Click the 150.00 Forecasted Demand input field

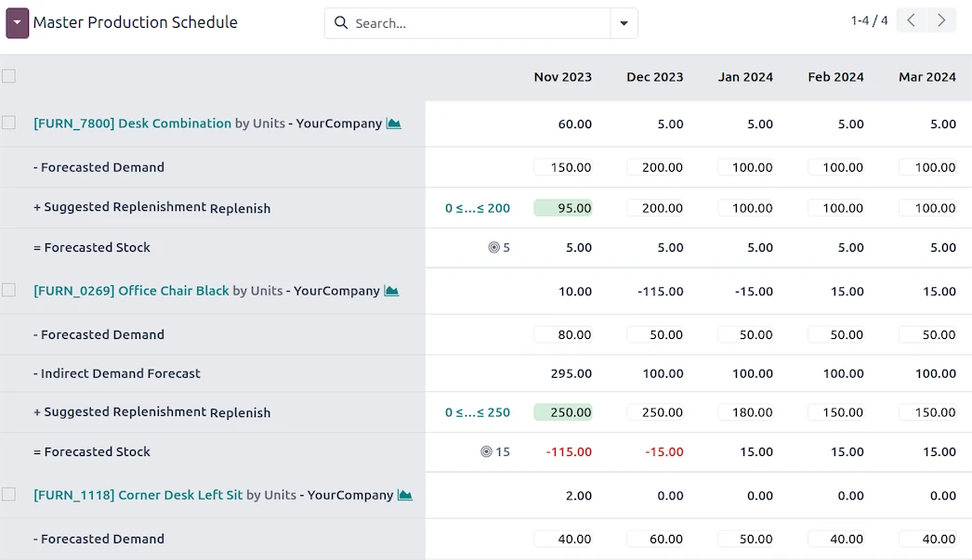tap(562, 167)
